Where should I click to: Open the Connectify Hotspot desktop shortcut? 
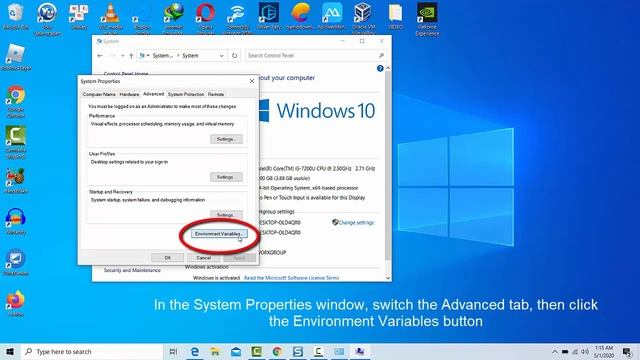click(x=237, y=17)
